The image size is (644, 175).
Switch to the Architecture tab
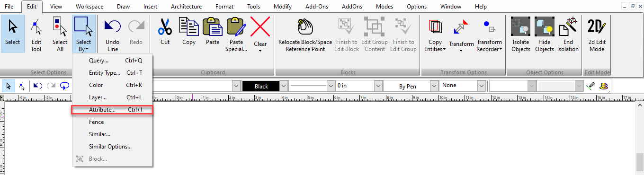(x=186, y=7)
